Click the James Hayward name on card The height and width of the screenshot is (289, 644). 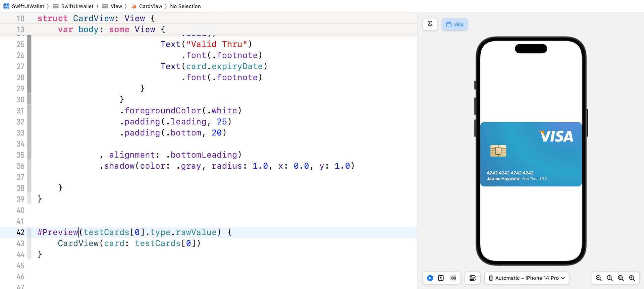coord(503,178)
